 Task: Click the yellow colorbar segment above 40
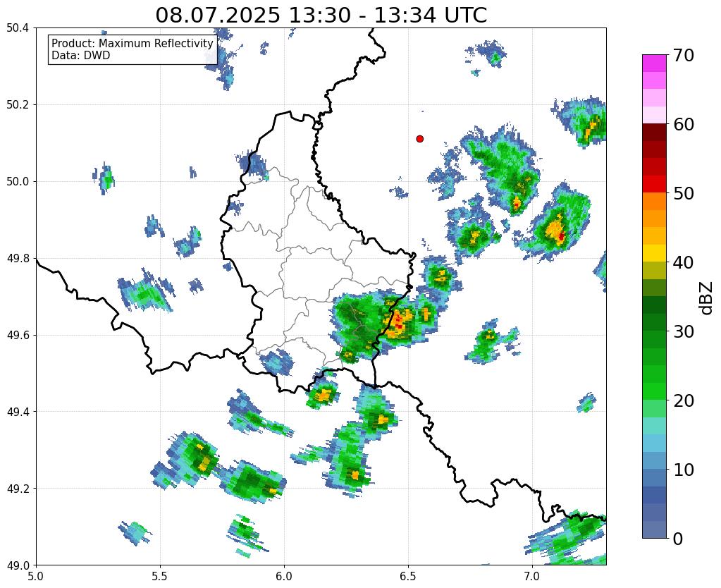point(654,253)
